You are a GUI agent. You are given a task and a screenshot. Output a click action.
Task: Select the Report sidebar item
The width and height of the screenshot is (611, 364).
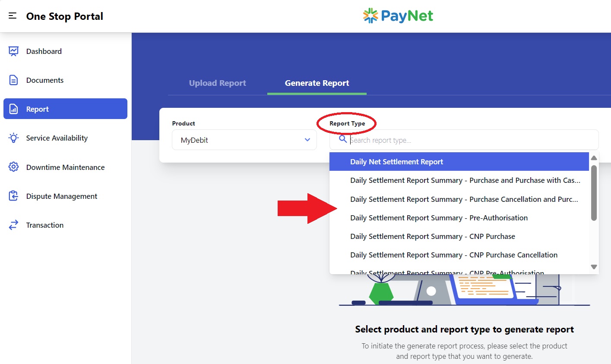coord(65,109)
